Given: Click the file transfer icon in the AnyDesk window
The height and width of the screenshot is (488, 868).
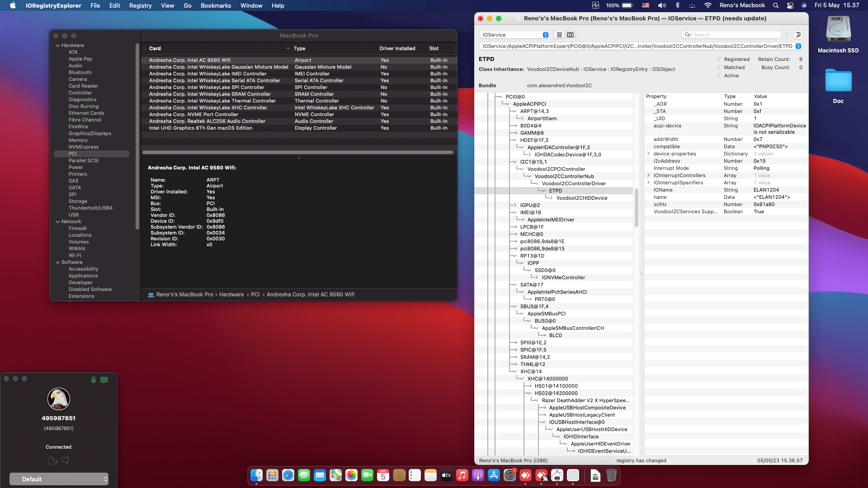Looking at the screenshot, I should click(52, 460).
